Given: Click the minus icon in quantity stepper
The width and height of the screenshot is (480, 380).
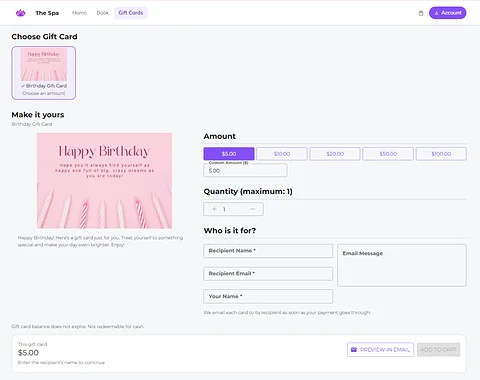Looking at the screenshot, I should pyautogui.click(x=253, y=209).
